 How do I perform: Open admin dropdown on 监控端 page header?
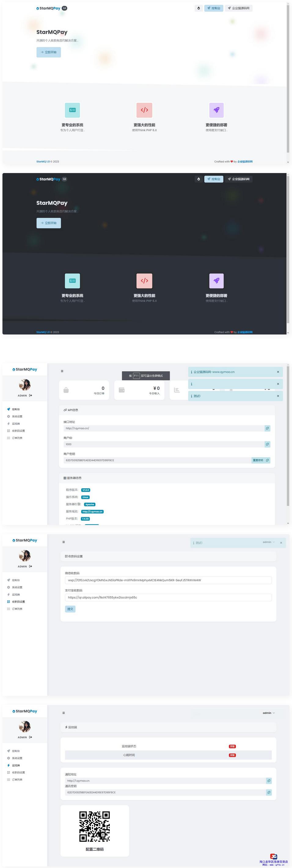tap(269, 713)
